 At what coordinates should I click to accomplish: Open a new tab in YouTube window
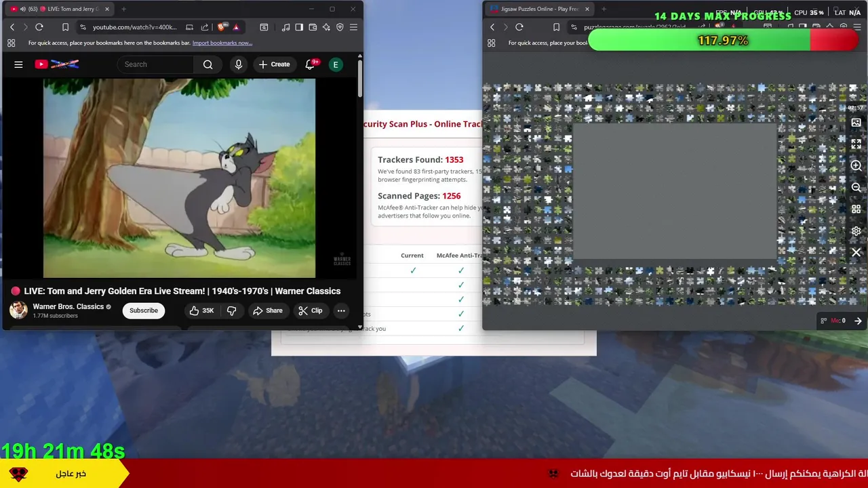pos(123,9)
